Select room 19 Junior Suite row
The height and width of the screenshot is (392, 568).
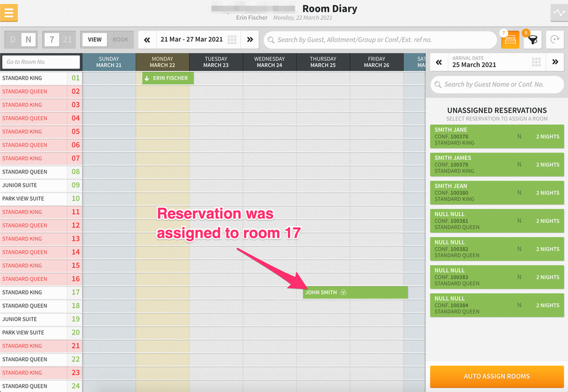point(41,319)
